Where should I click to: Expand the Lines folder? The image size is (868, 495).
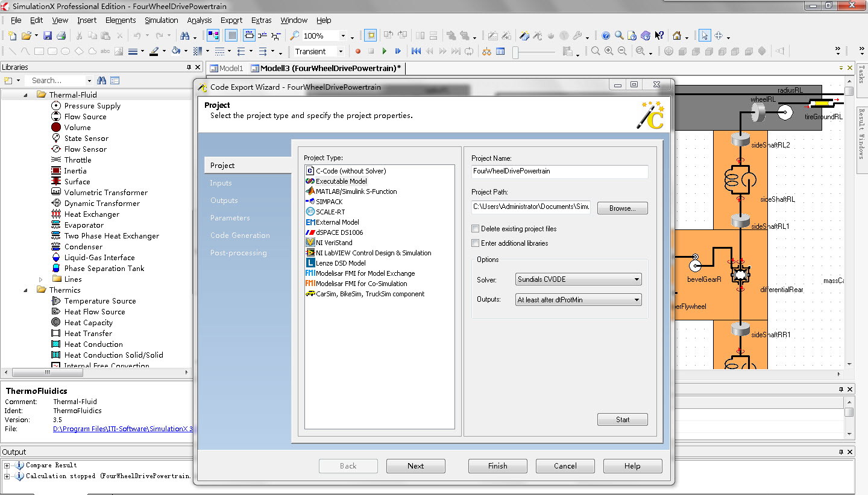pyautogui.click(x=41, y=279)
